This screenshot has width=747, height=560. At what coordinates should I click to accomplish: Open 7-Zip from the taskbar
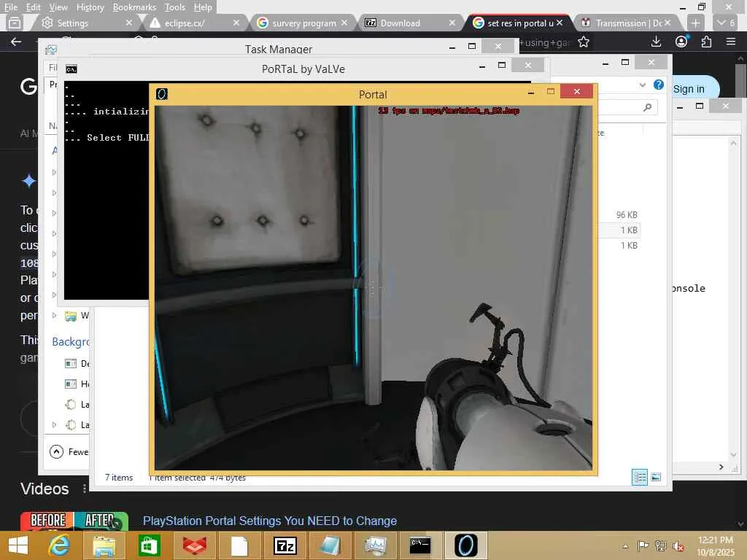point(285,545)
